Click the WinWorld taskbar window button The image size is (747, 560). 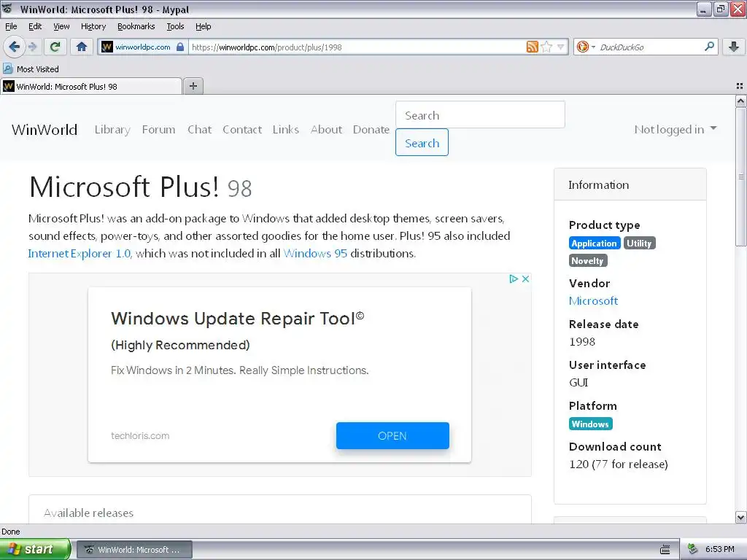135,550
